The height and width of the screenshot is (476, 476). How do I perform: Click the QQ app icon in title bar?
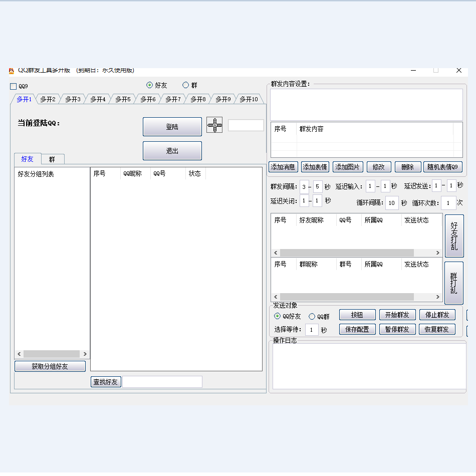coord(12,71)
